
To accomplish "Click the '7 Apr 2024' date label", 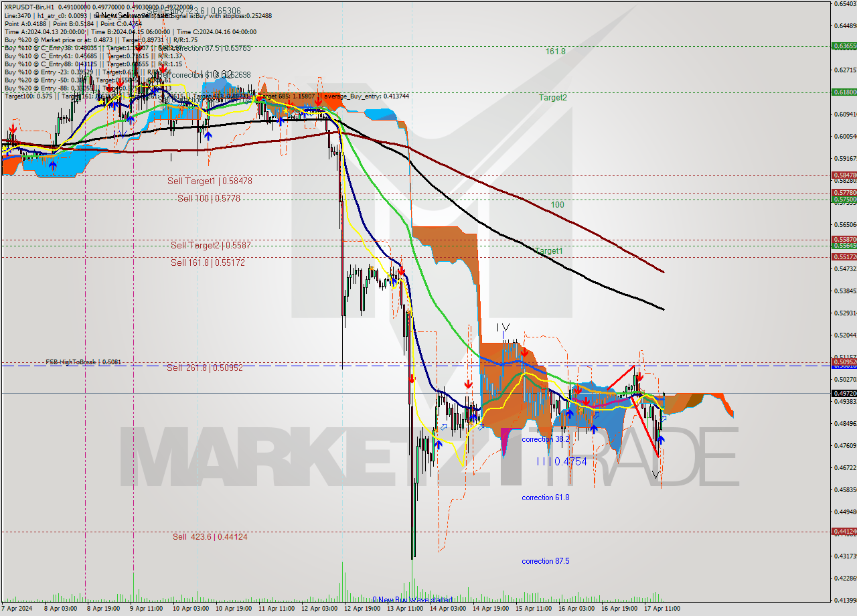I will (16, 609).
